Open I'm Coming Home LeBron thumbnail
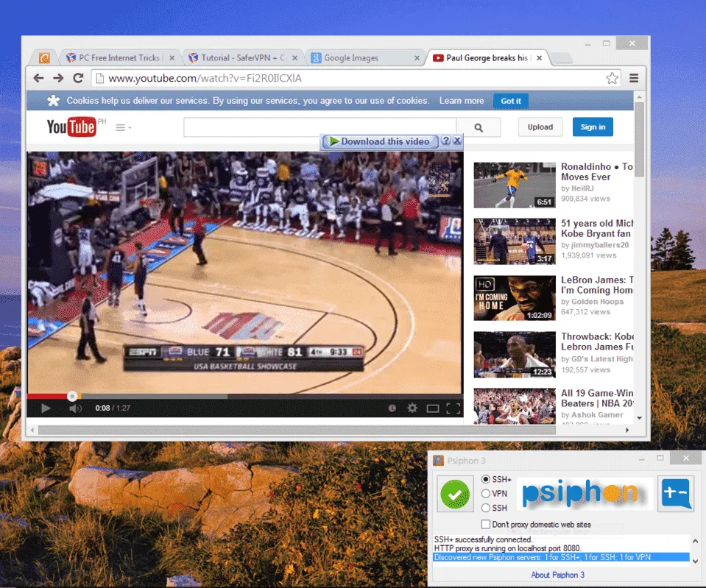 (x=515, y=298)
